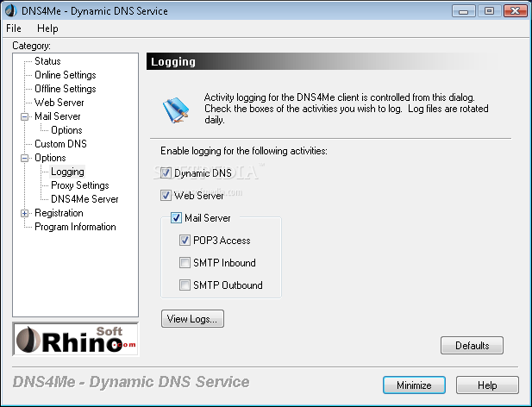
Task: Minimize window using title bar button
Action: 464,11
